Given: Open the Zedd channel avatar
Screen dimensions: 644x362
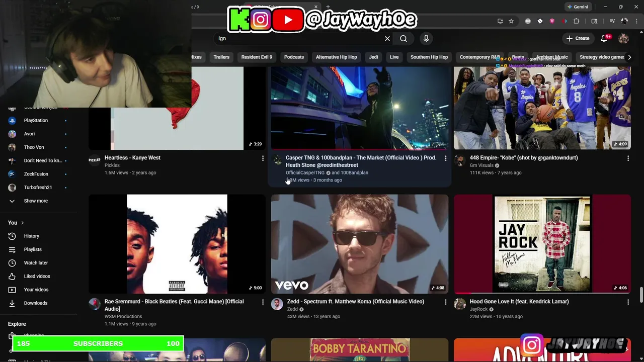Looking at the screenshot, I should (x=277, y=303).
